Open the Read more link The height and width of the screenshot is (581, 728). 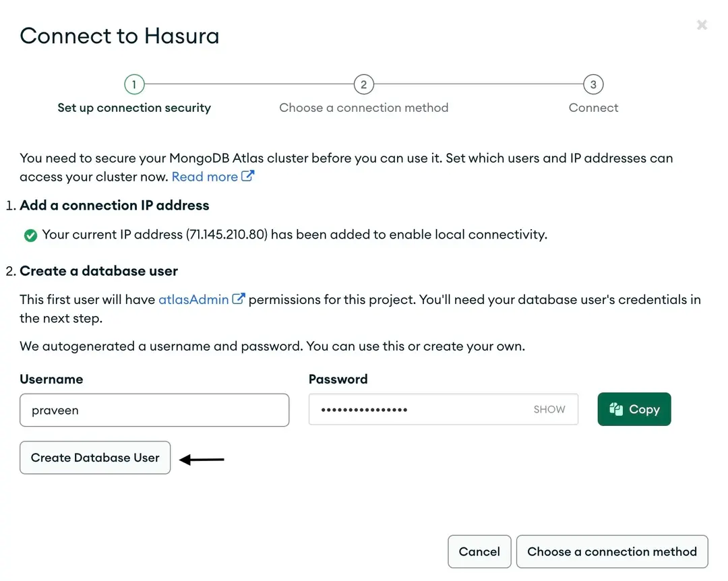(204, 177)
